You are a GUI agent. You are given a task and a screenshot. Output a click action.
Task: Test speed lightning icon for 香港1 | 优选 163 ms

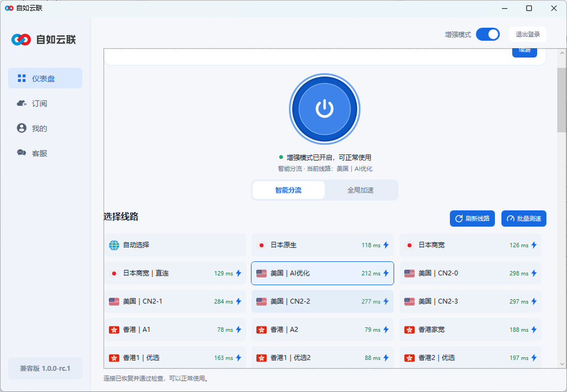(239, 358)
